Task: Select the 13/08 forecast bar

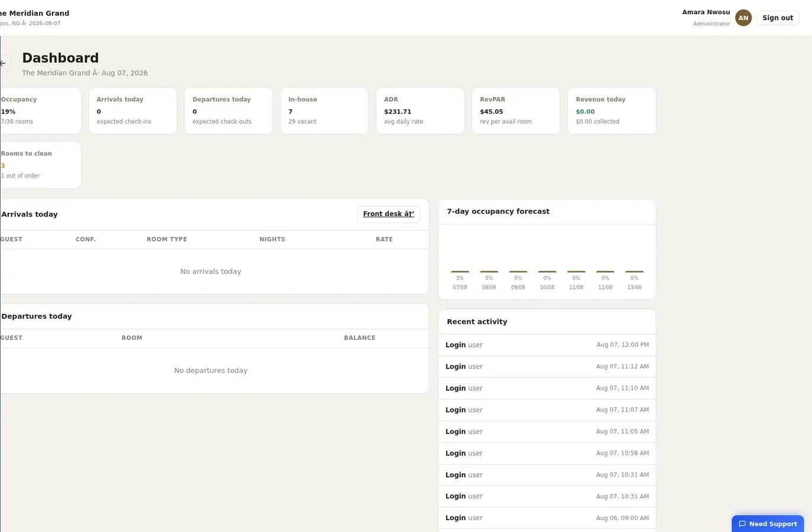Action: [x=634, y=272]
